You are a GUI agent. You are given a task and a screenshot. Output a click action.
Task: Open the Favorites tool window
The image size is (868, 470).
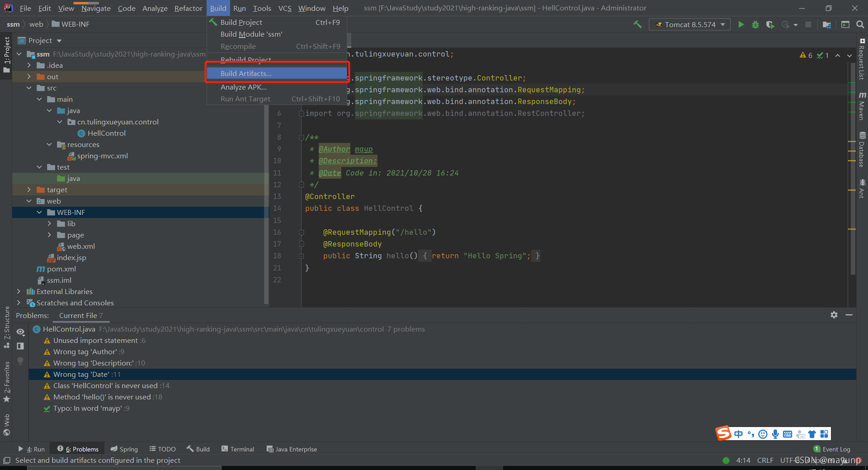pos(6,381)
